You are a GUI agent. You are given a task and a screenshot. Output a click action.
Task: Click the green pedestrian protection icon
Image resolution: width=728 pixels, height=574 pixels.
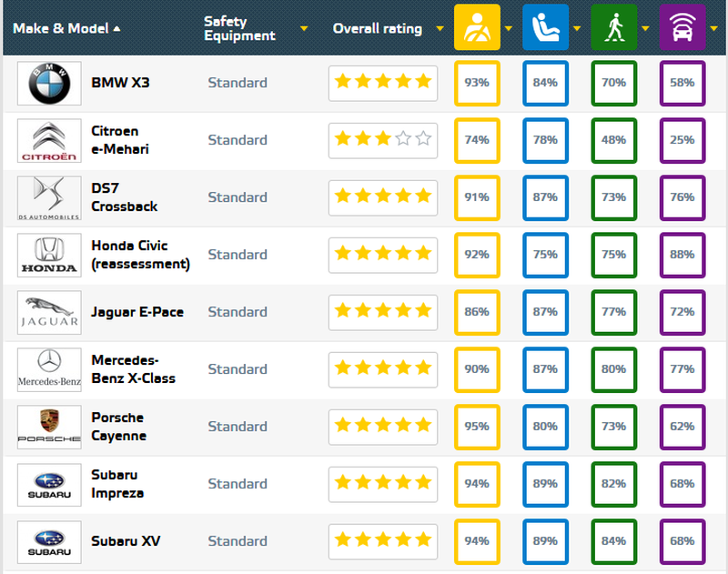[x=614, y=27]
